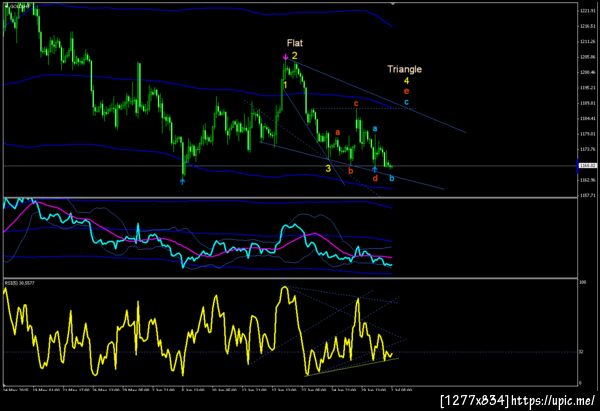Select the red wave label 'a'
The width and height of the screenshot is (600, 411).
338,132
